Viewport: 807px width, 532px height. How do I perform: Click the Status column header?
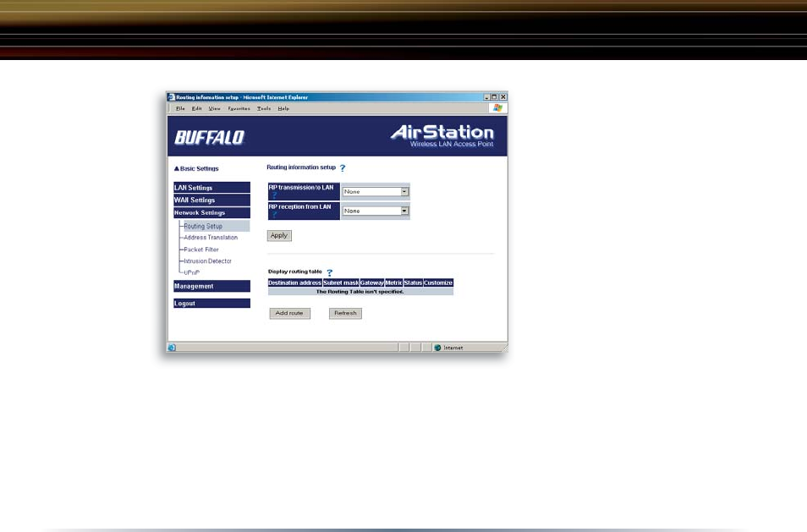tap(414, 283)
